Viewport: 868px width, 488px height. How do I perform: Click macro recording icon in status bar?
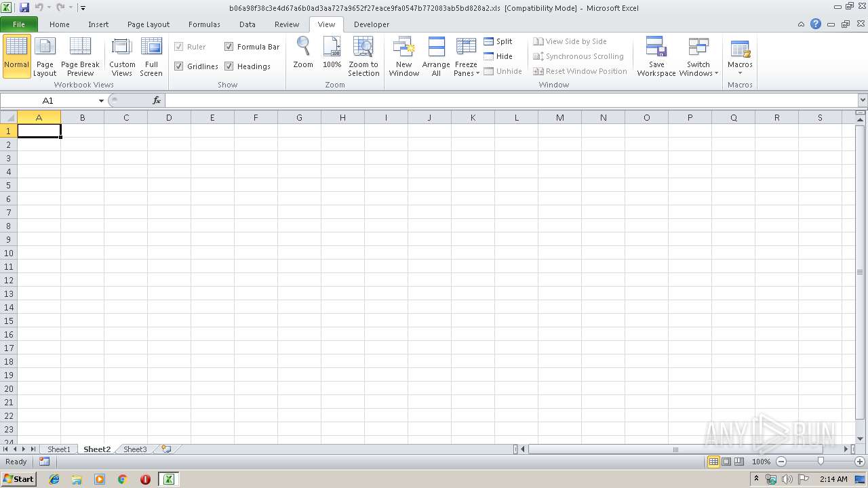45,462
